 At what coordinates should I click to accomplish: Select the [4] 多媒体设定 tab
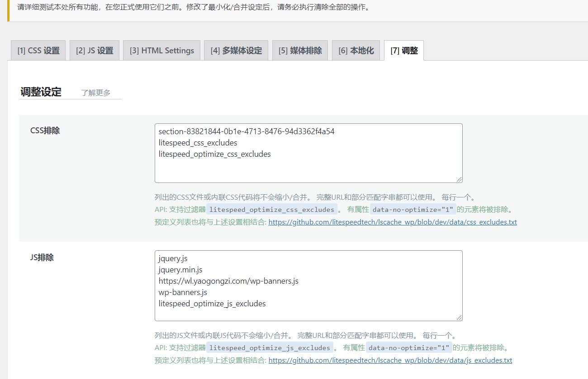(x=236, y=51)
